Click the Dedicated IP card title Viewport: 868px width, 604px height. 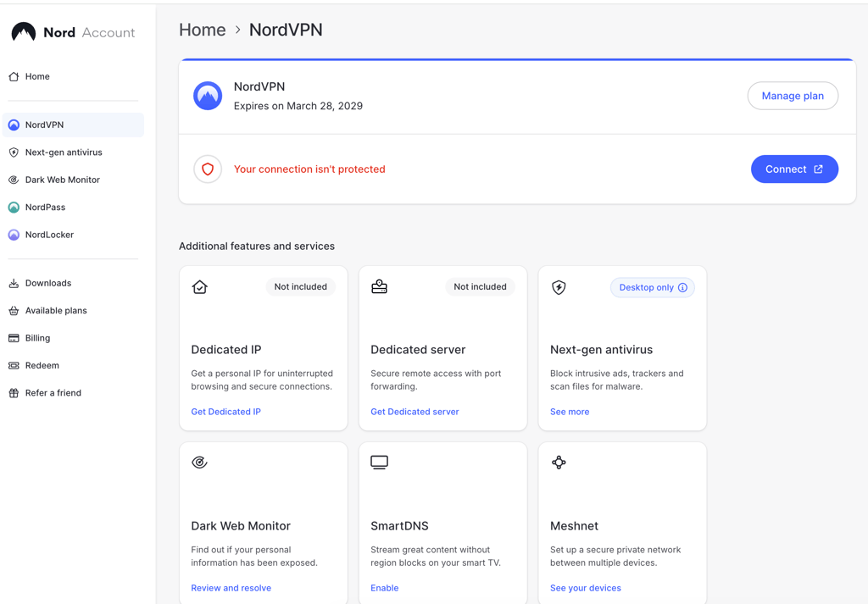point(225,350)
